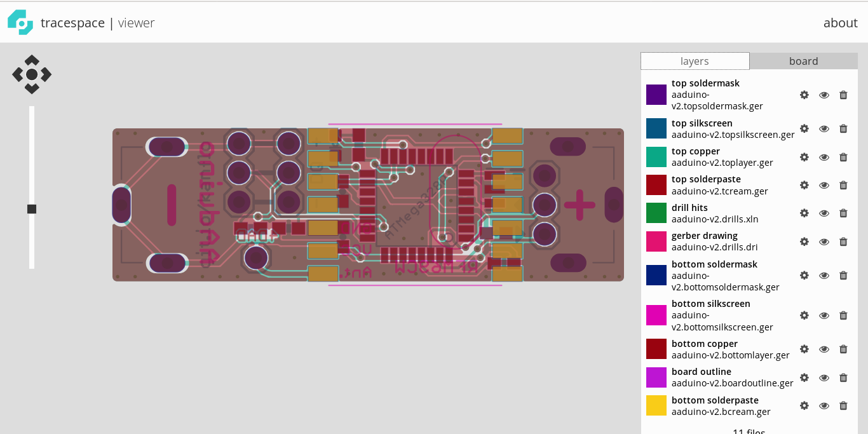Open settings for drill hits layer
The height and width of the screenshot is (434, 868).
(x=804, y=213)
